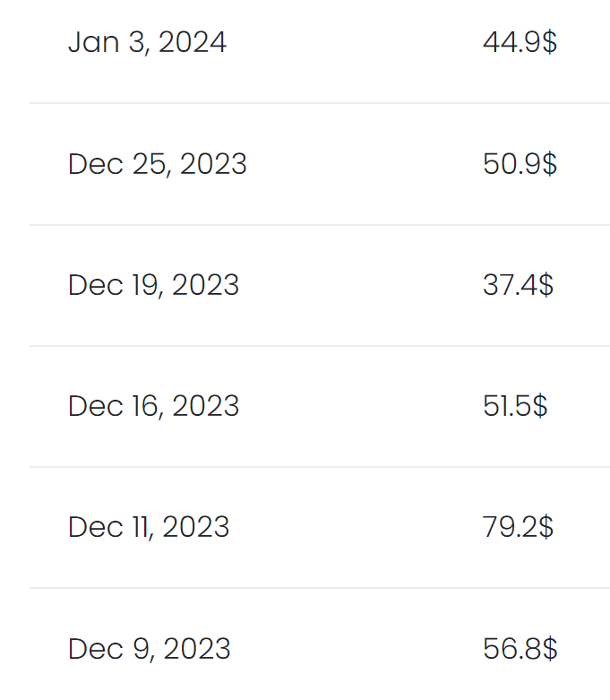The width and height of the screenshot is (610, 700).
Task: Click empty space between Dec 11, 2023 and 79.2$
Action: 358,527
